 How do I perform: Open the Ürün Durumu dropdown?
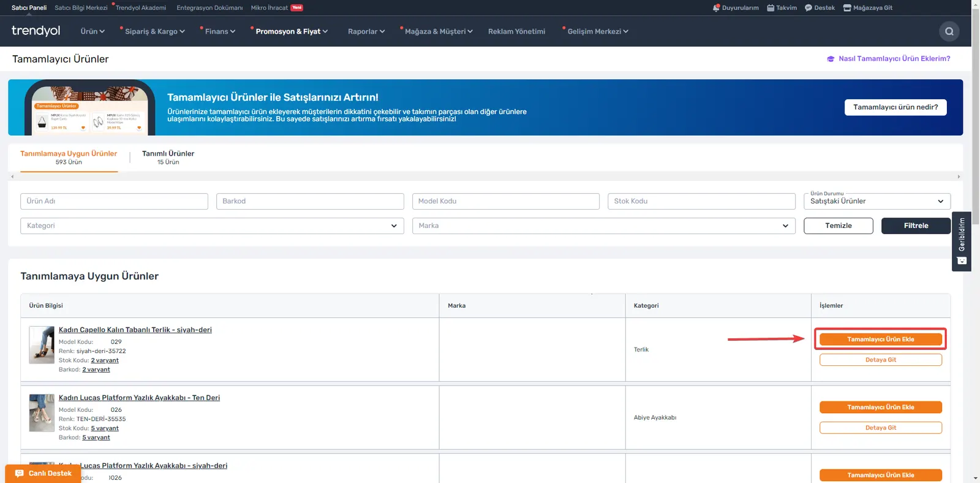click(877, 201)
